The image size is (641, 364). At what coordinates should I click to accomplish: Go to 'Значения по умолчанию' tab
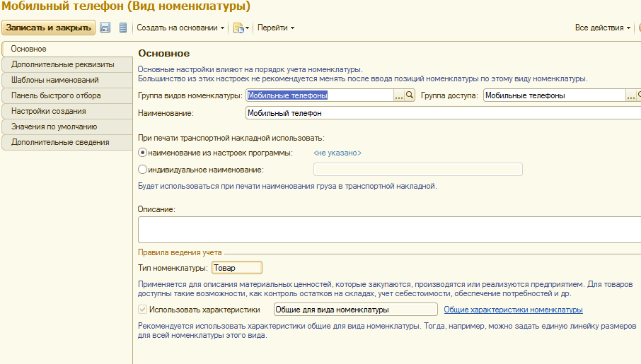(x=54, y=127)
